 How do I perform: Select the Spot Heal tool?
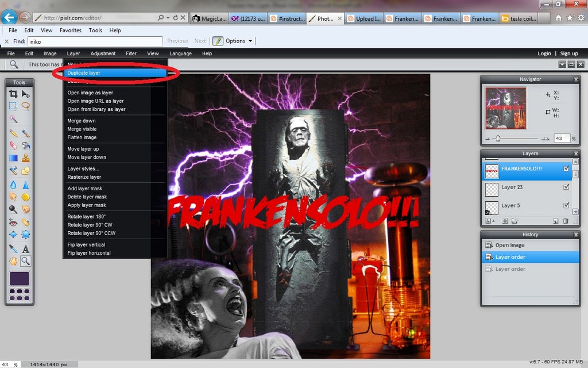coord(25,223)
